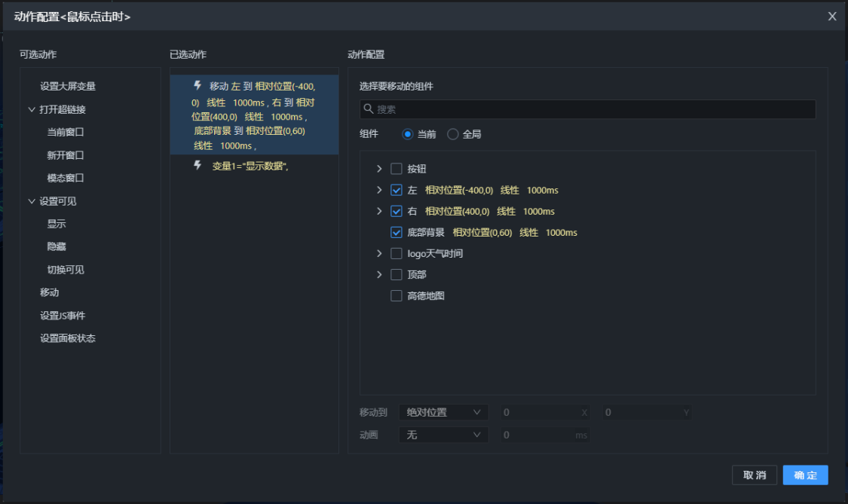
Task: Uncheck the 左 component checkbox
Action: click(x=396, y=190)
